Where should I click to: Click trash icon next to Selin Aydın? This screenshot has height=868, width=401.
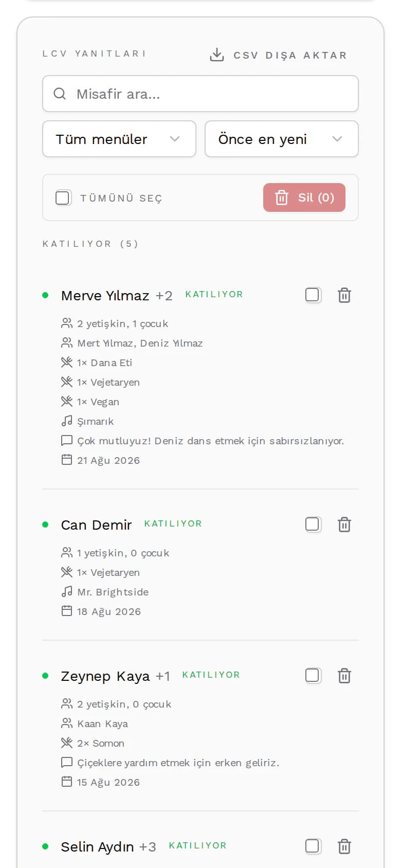click(x=344, y=846)
